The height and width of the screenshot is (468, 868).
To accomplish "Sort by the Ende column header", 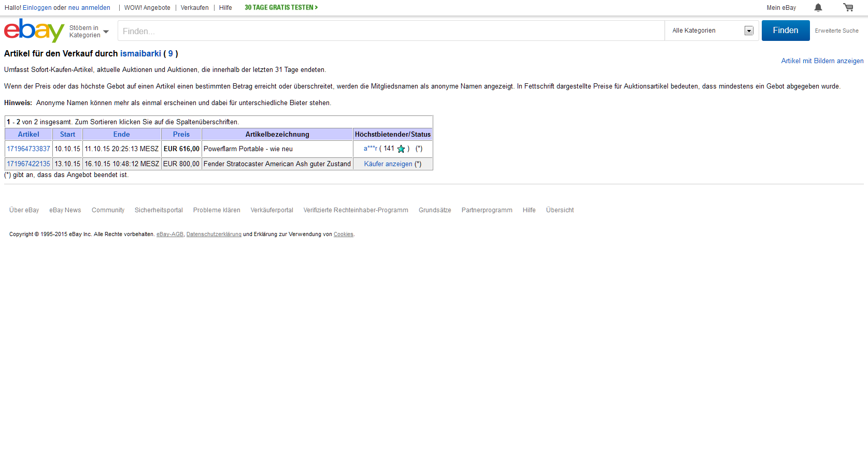I will click(x=121, y=134).
